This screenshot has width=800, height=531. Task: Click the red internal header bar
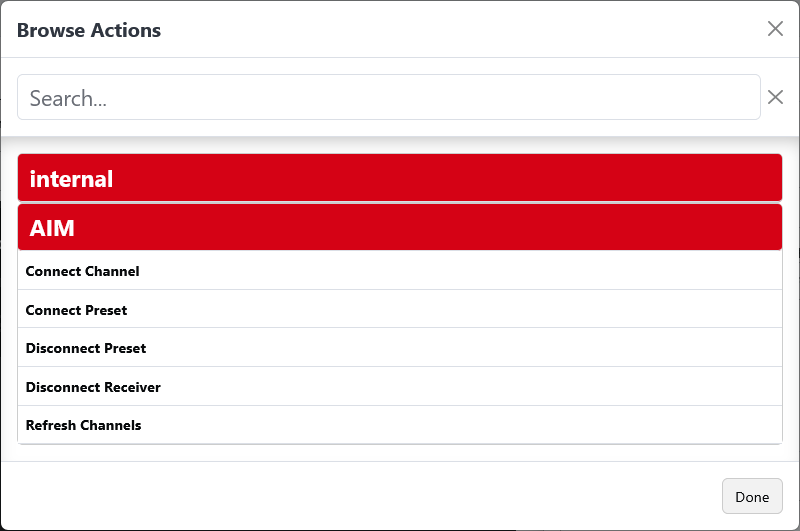pos(399,179)
